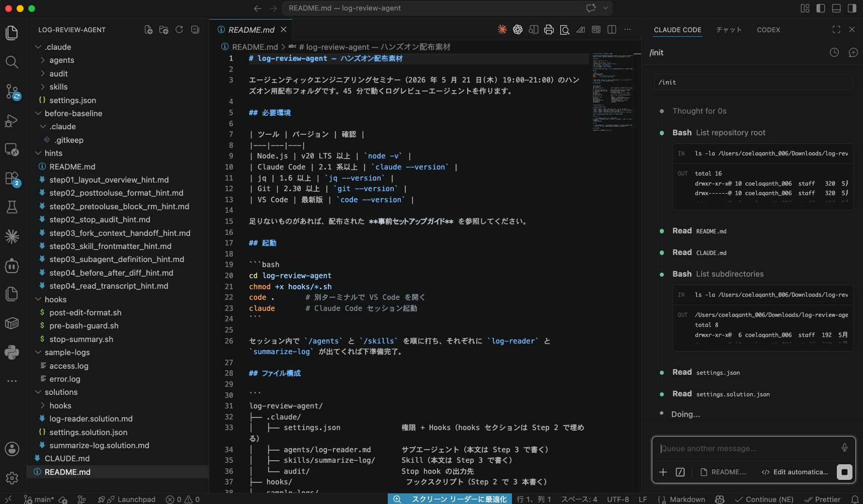Open Run and Debug view
The width and height of the screenshot is (863, 504).
[x=12, y=121]
